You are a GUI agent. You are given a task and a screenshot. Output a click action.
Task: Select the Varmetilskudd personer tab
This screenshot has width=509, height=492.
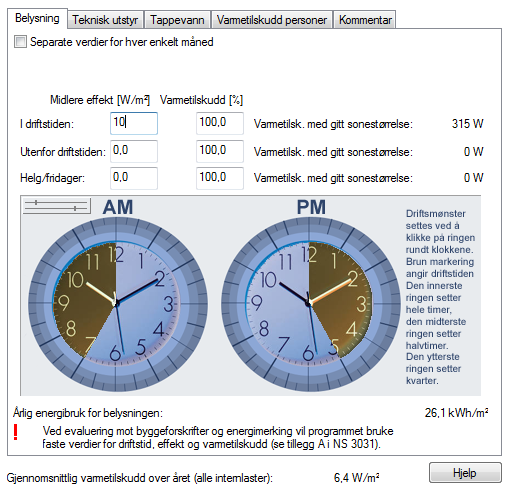pyautogui.click(x=272, y=20)
